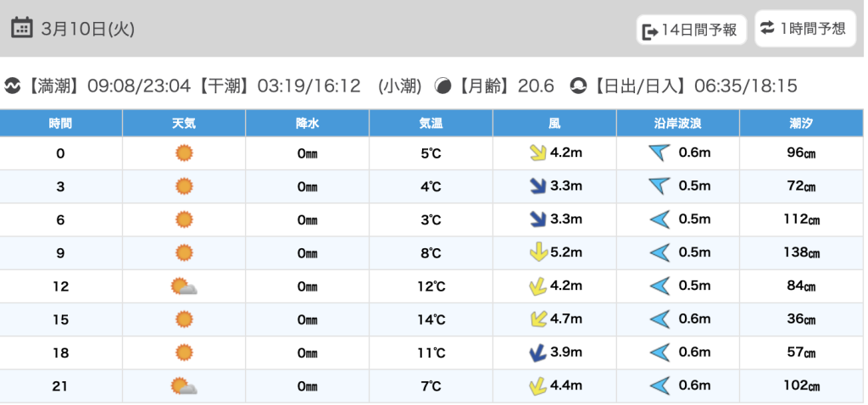Image resolution: width=868 pixels, height=405 pixels.
Task: Click the moon phase icon before 月齢
Action: 442,86
